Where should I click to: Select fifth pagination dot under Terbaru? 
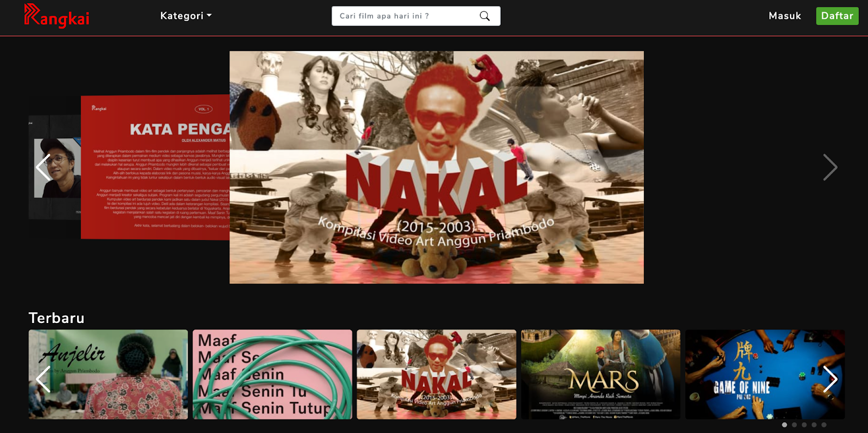[x=824, y=425]
